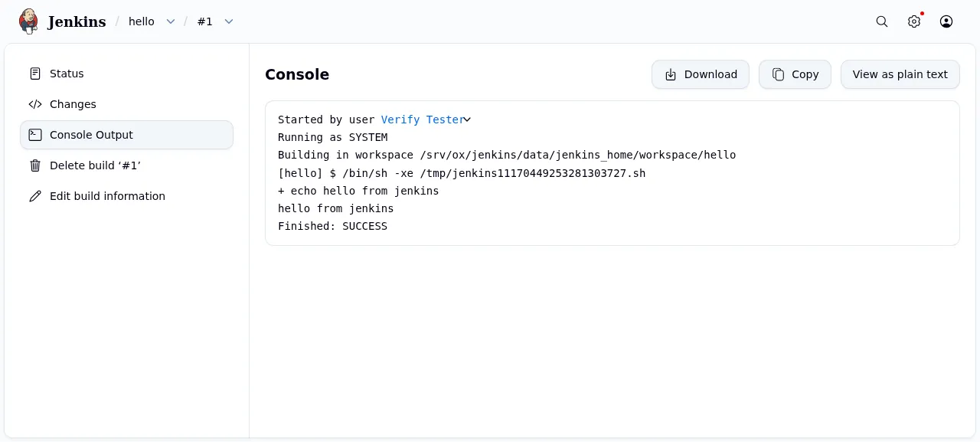The height and width of the screenshot is (442, 980).
Task: Click the 'Building in workspace' log line
Action: click(x=507, y=155)
